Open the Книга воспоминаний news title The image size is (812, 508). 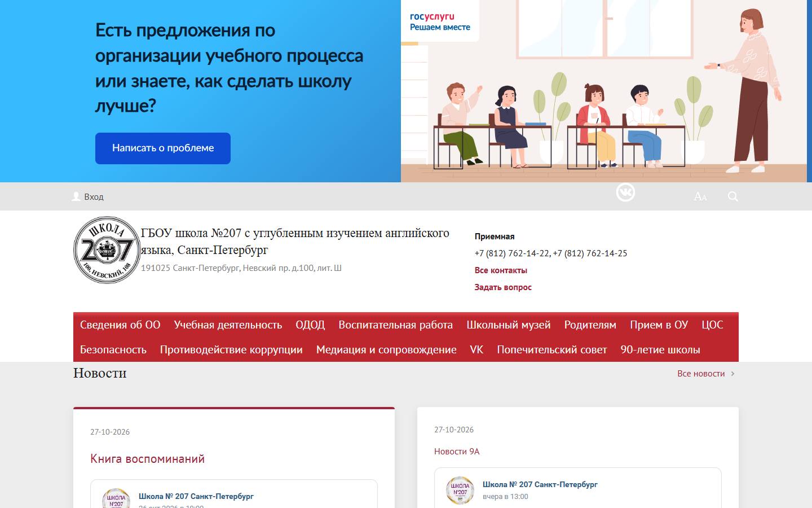point(147,459)
